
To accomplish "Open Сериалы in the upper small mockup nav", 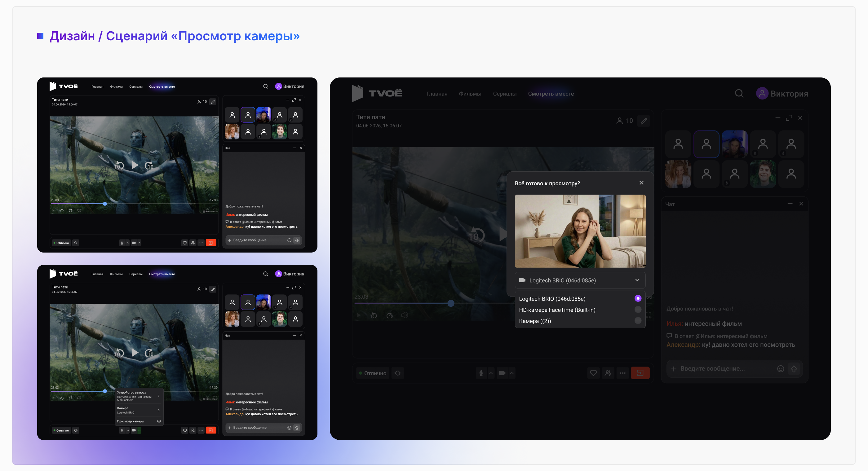I will tap(136, 86).
